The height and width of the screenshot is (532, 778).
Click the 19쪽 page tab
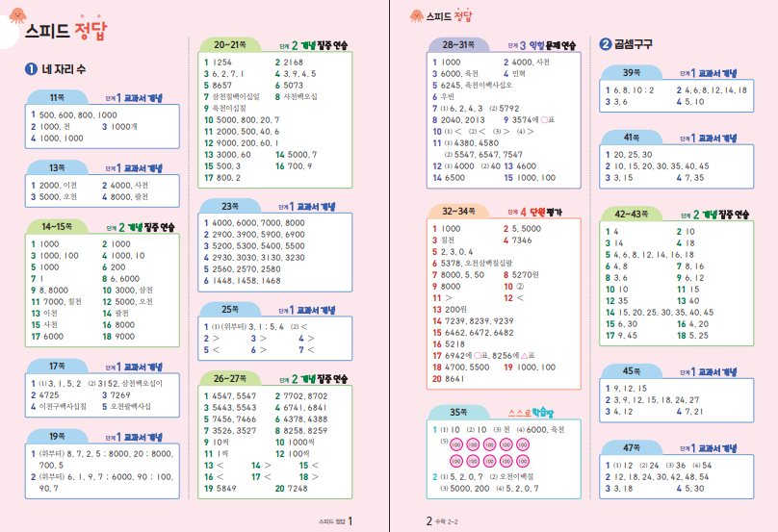(57, 437)
